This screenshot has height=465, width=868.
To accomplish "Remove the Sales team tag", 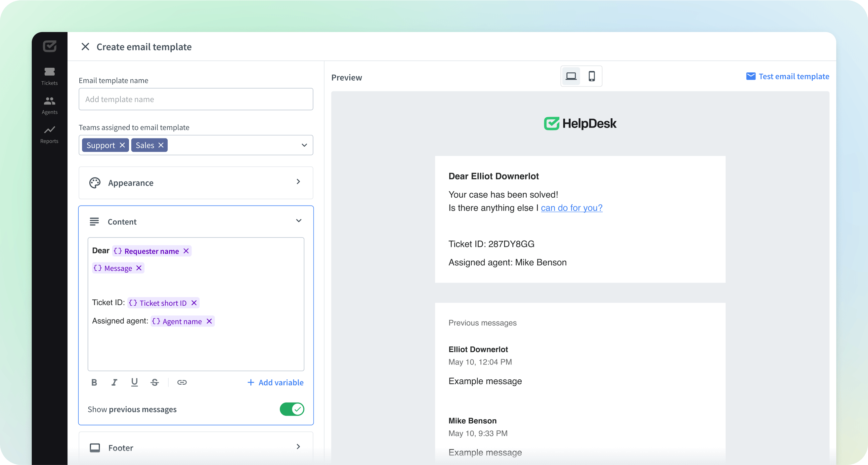I will pyautogui.click(x=161, y=145).
